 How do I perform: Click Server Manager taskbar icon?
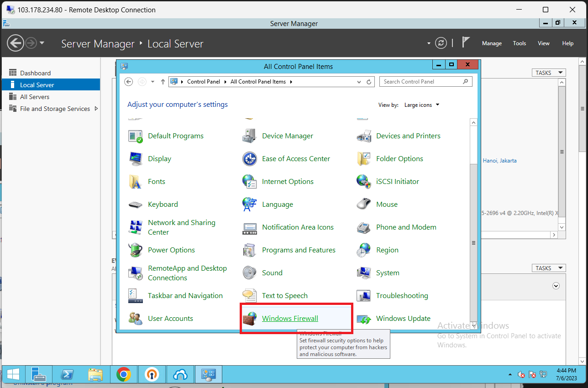[39, 375]
